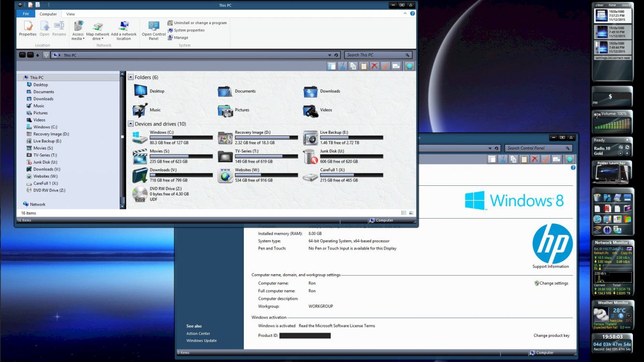Click Refresh IPs in Network Monitor

pyautogui.click(x=601, y=253)
